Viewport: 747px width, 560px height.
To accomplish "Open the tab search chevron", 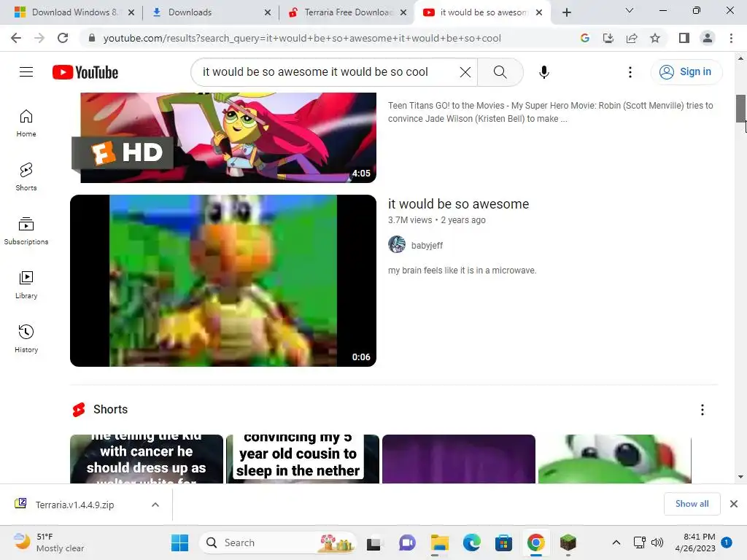I will 630,10.
